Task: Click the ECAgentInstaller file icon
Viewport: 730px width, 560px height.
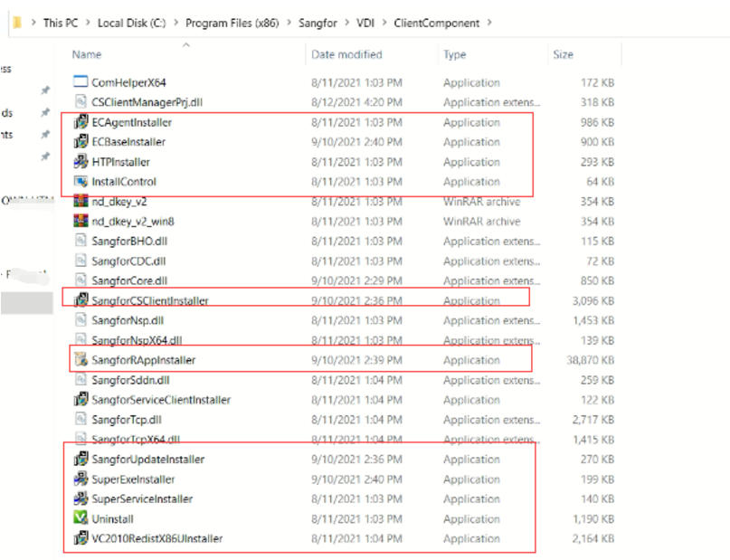Action: click(x=80, y=122)
